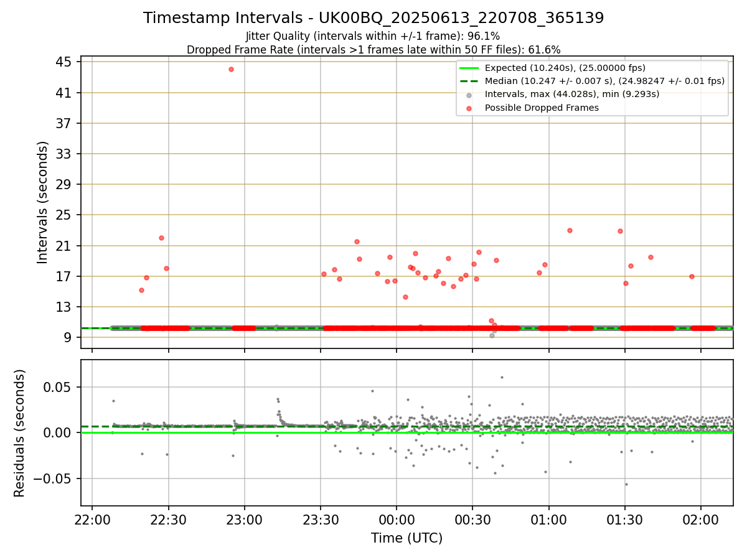Click the 'Residuals (seconds)' y-axis label

coord(20,433)
